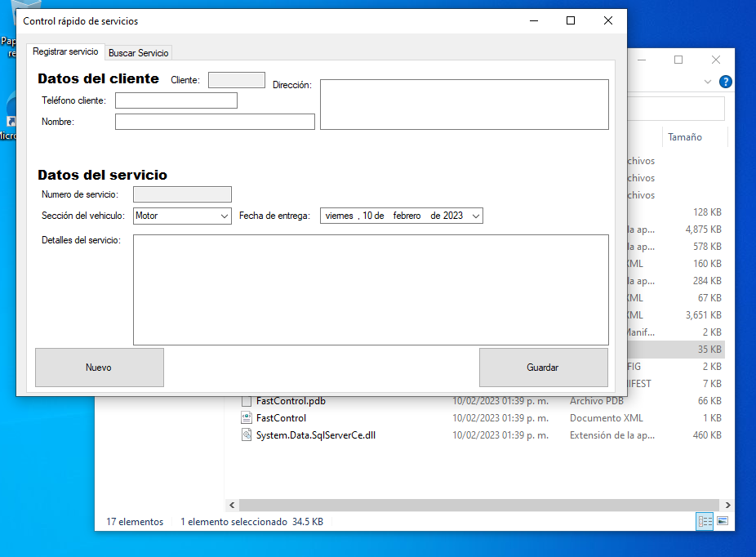Focus the Teléfono cliente input field
This screenshot has width=756, height=557.
point(176,100)
